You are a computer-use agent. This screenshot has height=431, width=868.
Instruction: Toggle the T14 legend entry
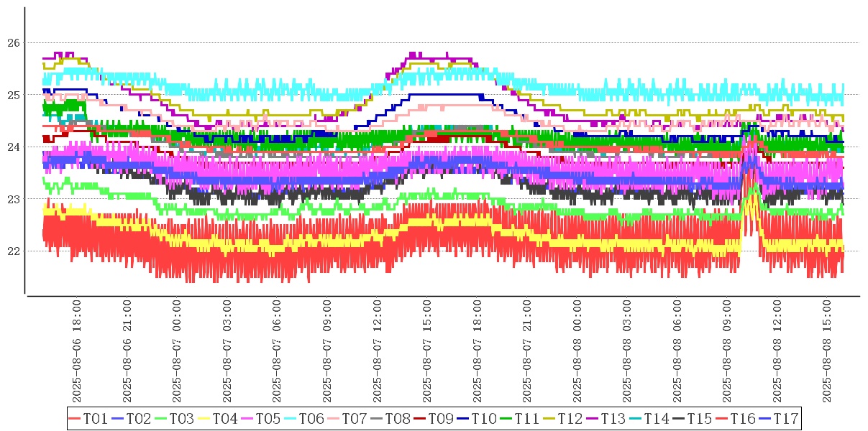pyautogui.click(x=656, y=419)
